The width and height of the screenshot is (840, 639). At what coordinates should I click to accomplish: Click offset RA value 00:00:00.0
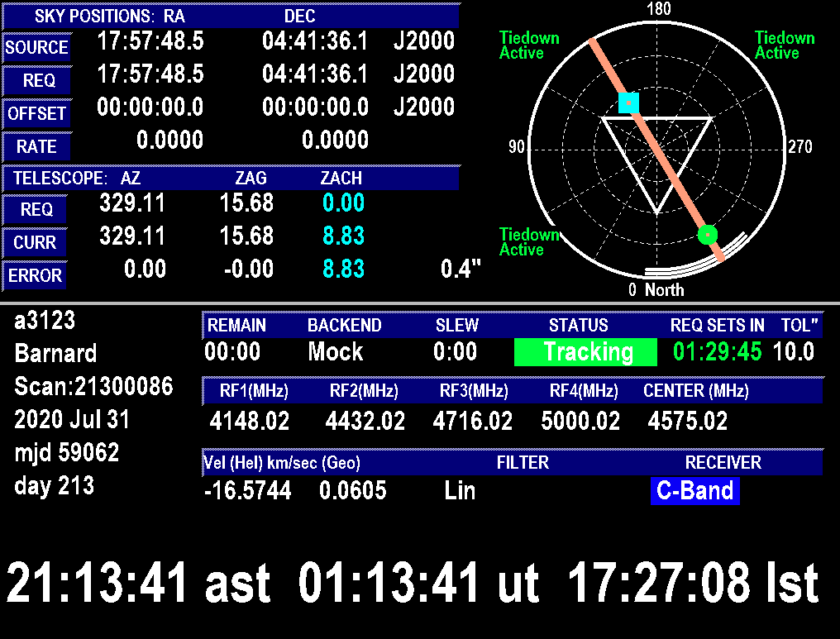click(x=150, y=107)
